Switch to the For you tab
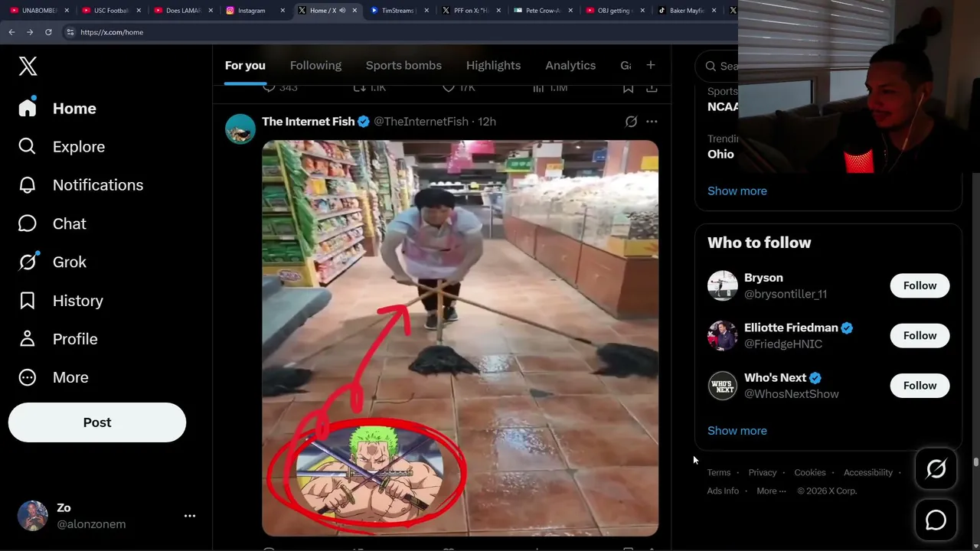Screen dimensions: 980x551 click(x=245, y=65)
